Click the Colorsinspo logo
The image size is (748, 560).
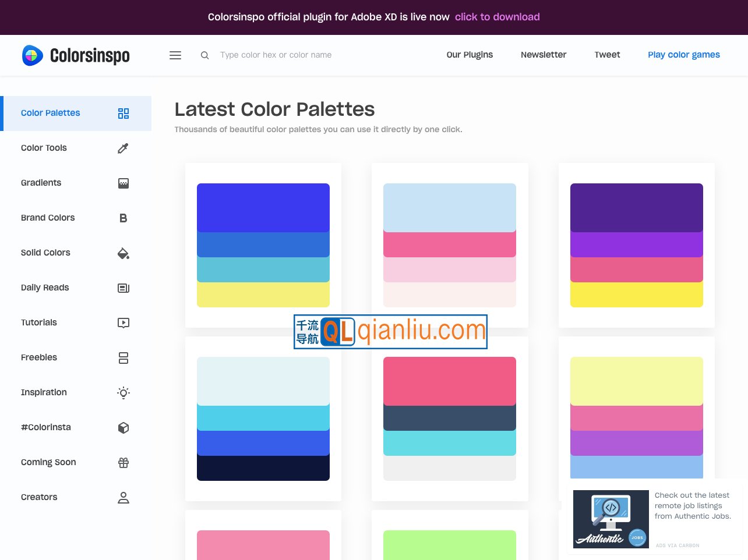coord(75,55)
